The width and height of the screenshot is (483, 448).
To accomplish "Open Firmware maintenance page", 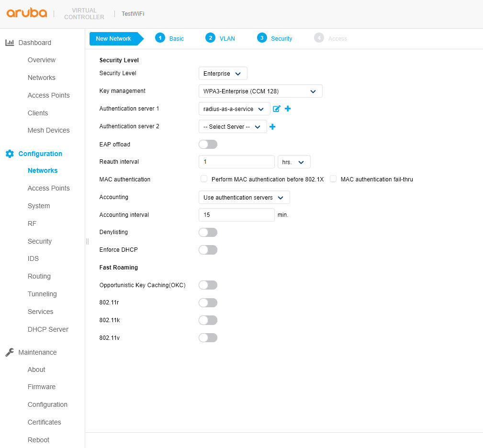I will tap(42, 387).
